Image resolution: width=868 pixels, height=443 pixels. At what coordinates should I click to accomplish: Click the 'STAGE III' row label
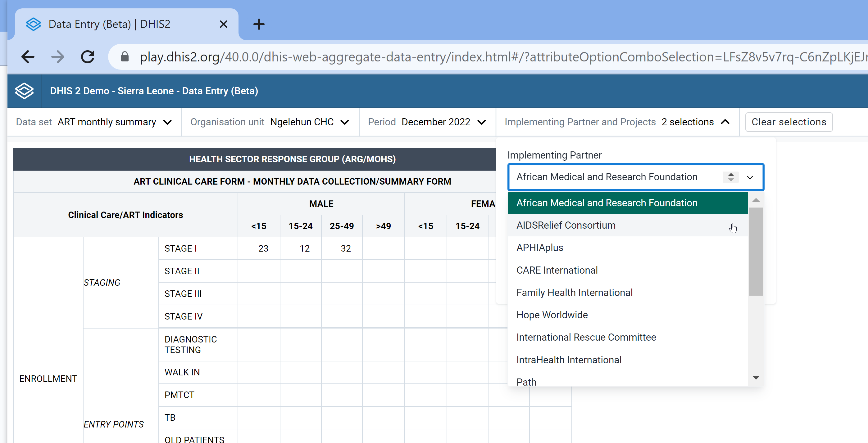coord(183,294)
